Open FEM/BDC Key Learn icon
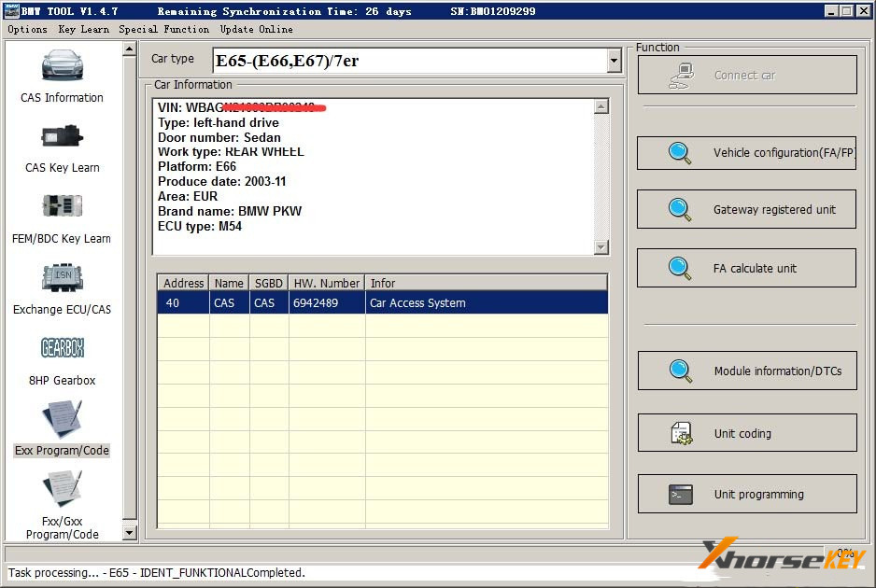876x588 pixels. 62,206
